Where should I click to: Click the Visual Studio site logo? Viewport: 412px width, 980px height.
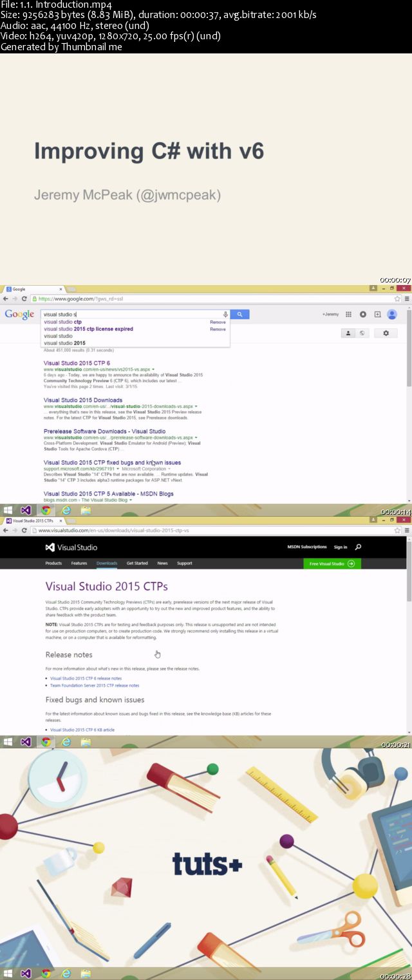pyautogui.click(x=71, y=547)
